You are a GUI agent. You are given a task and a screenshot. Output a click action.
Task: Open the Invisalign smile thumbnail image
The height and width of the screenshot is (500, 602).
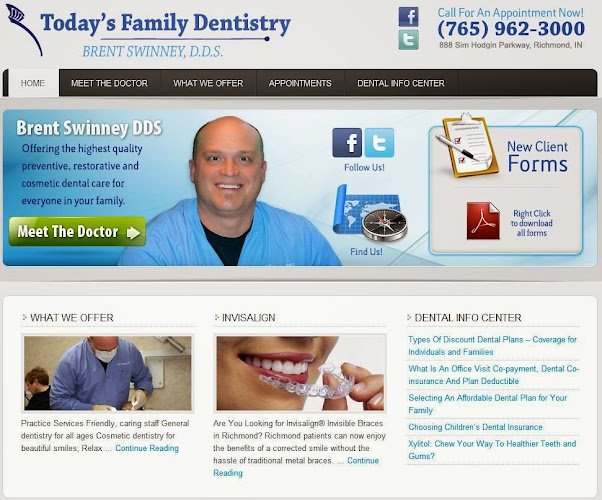pos(299,373)
